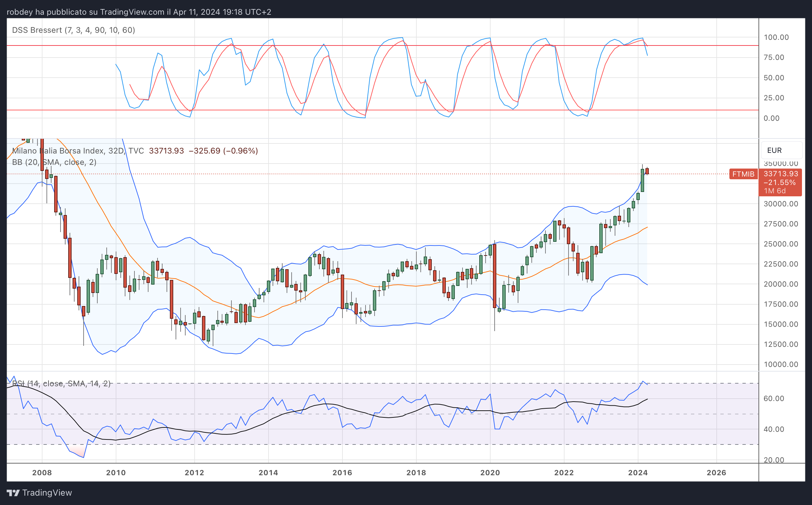Click the 2020 label on time axis
812x505 pixels.
coord(490,473)
